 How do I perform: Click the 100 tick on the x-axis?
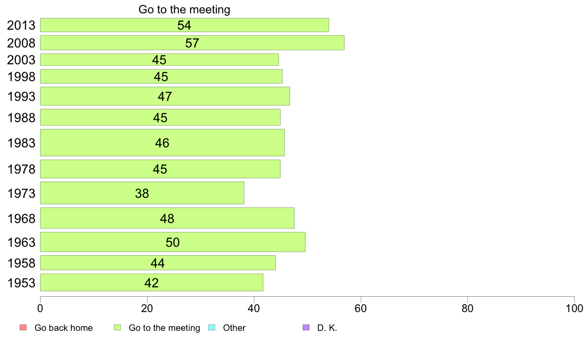coord(574,309)
